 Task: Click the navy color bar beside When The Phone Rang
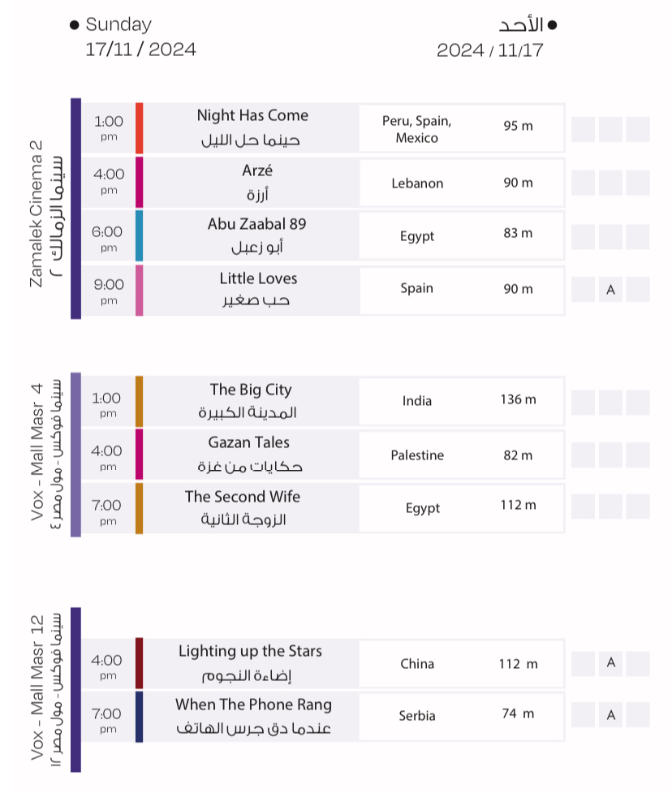[140, 716]
